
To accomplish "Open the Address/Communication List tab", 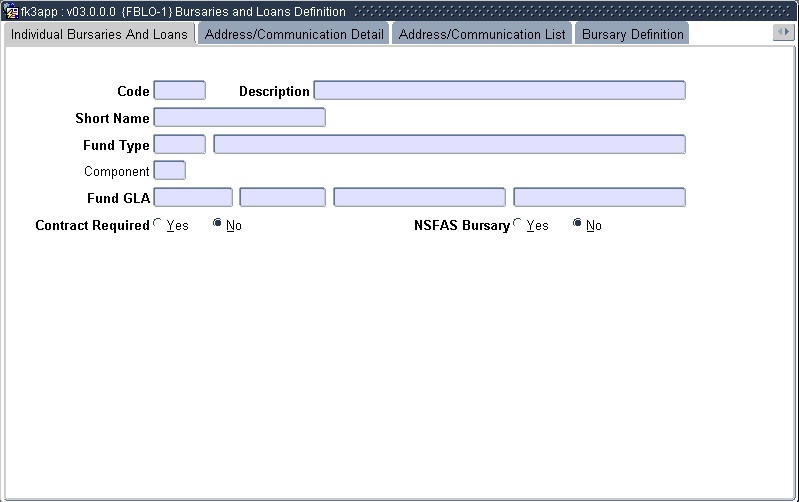I will click(482, 34).
